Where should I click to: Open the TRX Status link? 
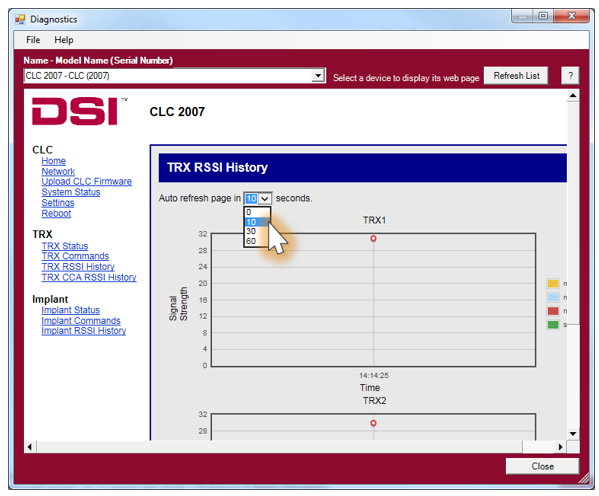(x=65, y=246)
